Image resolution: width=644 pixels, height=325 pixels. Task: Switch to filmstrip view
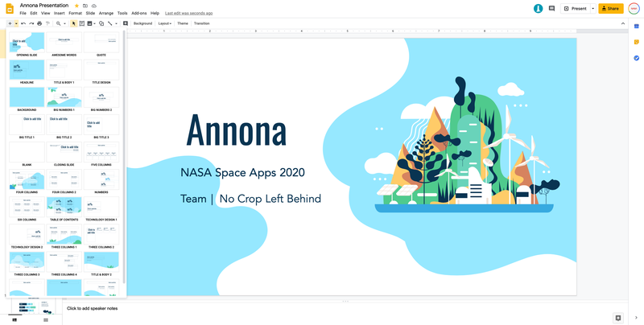(x=14, y=320)
